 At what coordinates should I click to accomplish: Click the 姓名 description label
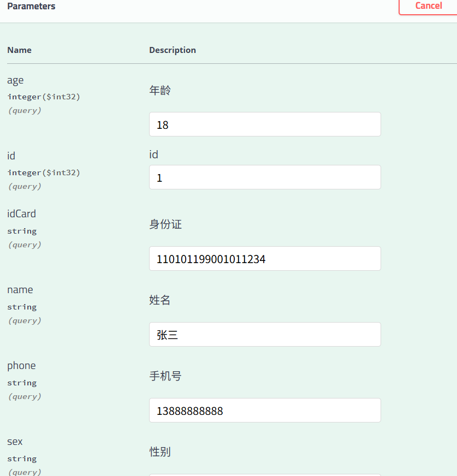[160, 300]
